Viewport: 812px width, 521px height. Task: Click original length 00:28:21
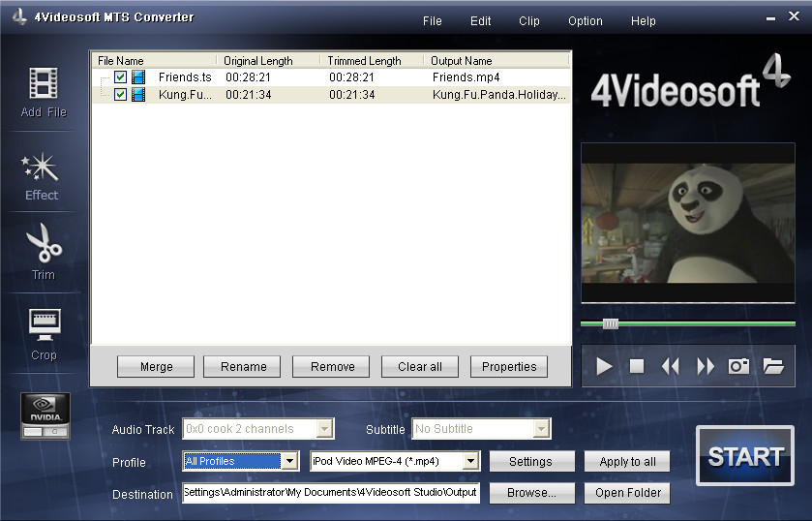(248, 77)
